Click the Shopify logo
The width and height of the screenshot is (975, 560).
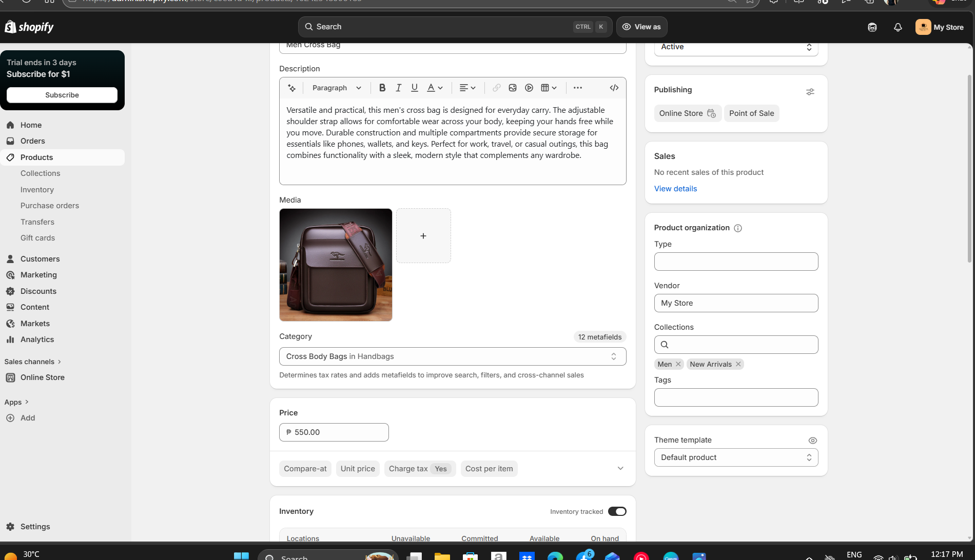tap(29, 27)
